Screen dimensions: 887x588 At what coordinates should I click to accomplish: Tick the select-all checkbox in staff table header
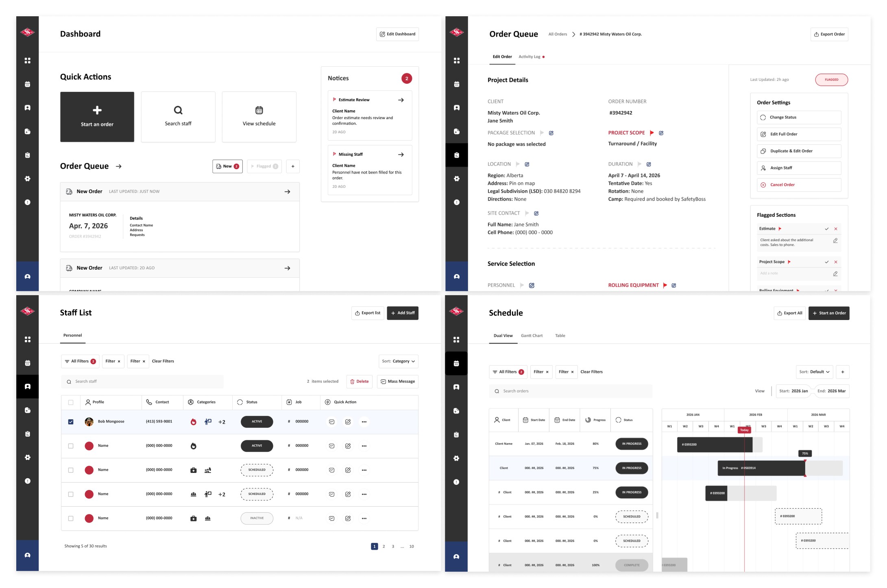pyautogui.click(x=71, y=402)
